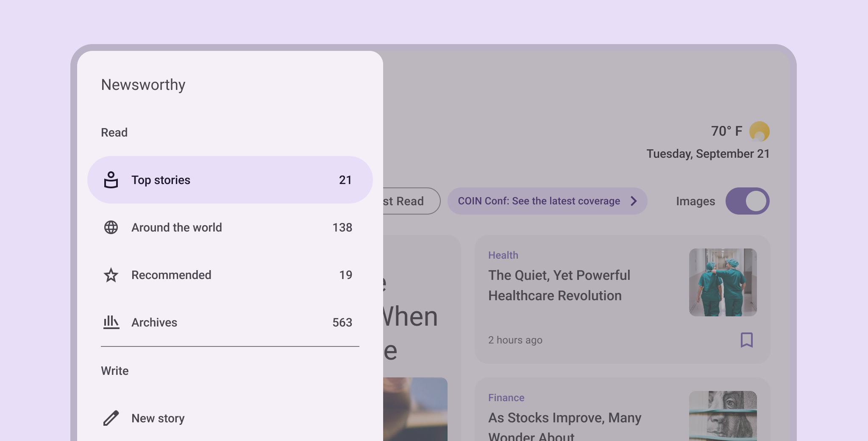This screenshot has height=441, width=868.
Task: Bookmark the Healthcare Revolution article
Action: coord(746,340)
